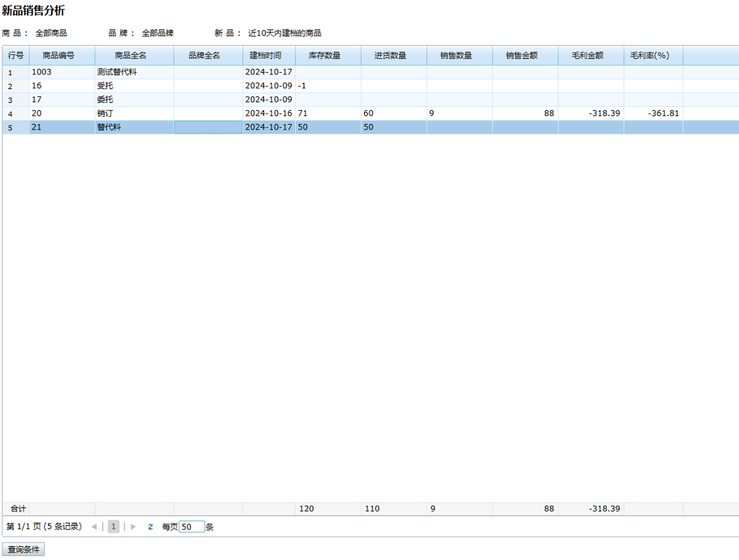Click the blue refresh icon in pager
Viewport: 739px width, 560px height.
point(150,527)
